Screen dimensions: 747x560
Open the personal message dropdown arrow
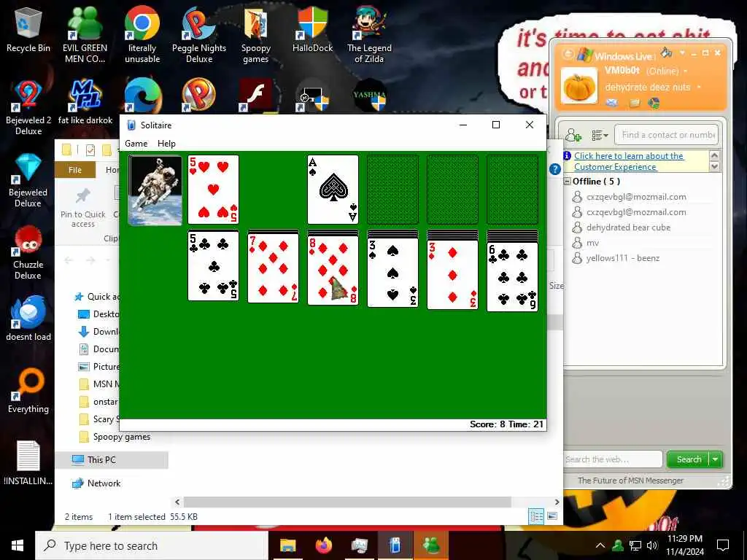pyautogui.click(x=699, y=87)
